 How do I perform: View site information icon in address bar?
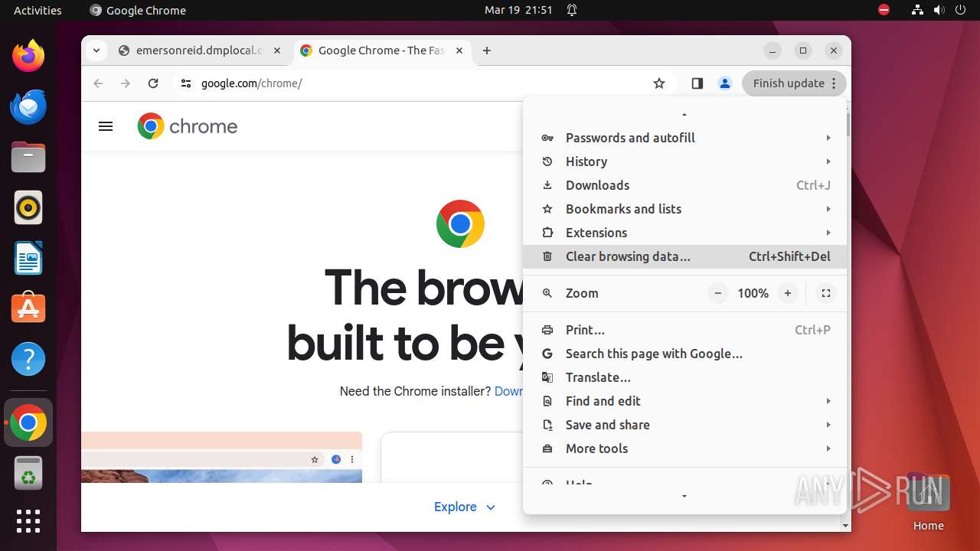186,83
